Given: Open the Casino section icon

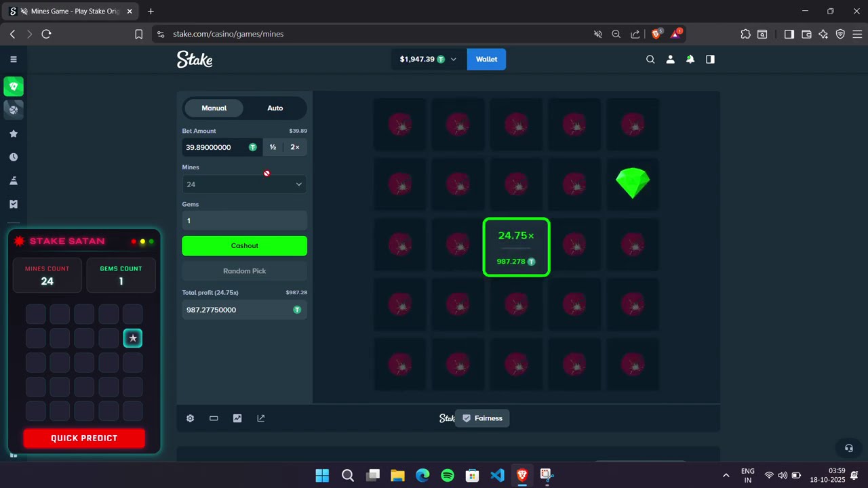Looking at the screenshot, I should tap(13, 86).
